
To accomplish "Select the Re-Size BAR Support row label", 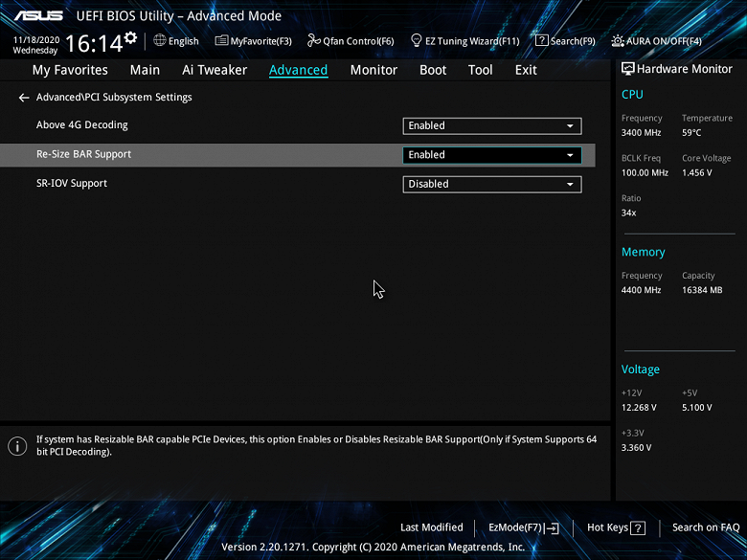I will (x=84, y=154).
